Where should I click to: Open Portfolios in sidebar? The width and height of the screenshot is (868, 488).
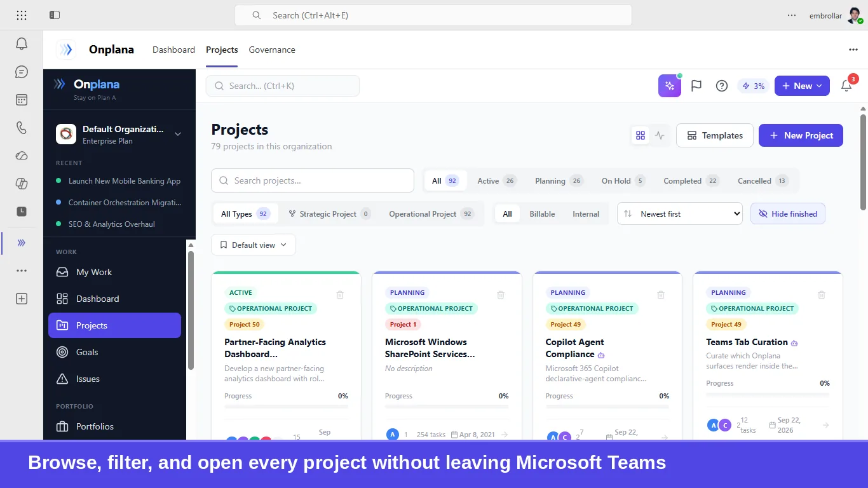click(114, 426)
